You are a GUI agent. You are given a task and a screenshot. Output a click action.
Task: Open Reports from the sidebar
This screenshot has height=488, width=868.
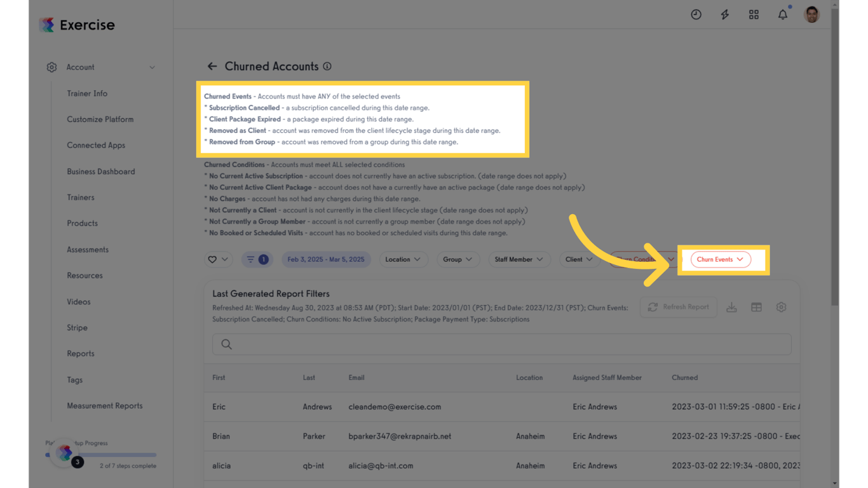point(80,353)
